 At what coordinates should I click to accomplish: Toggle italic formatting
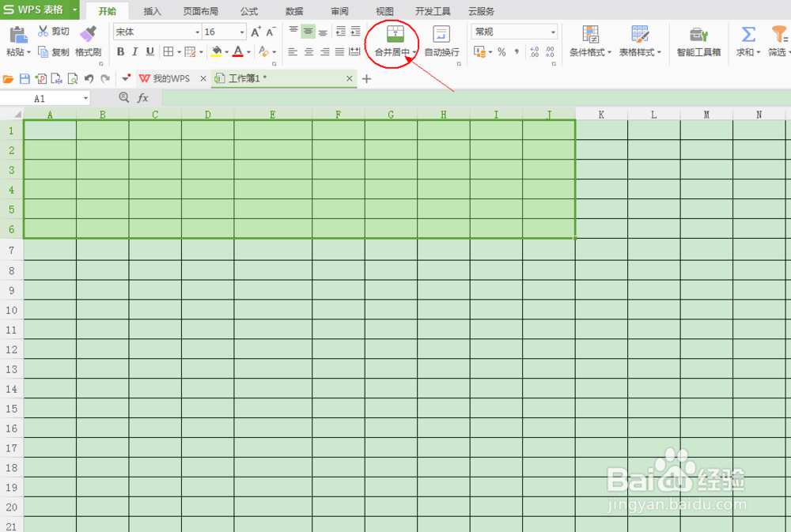click(x=135, y=51)
